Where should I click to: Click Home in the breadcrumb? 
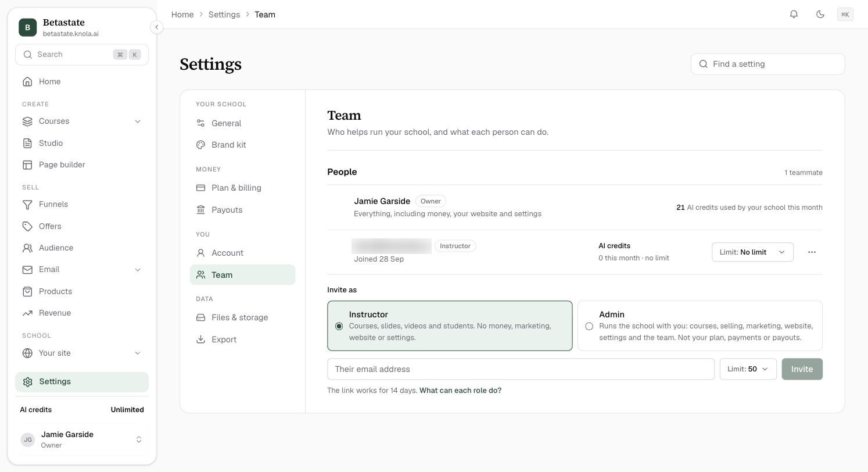point(182,15)
